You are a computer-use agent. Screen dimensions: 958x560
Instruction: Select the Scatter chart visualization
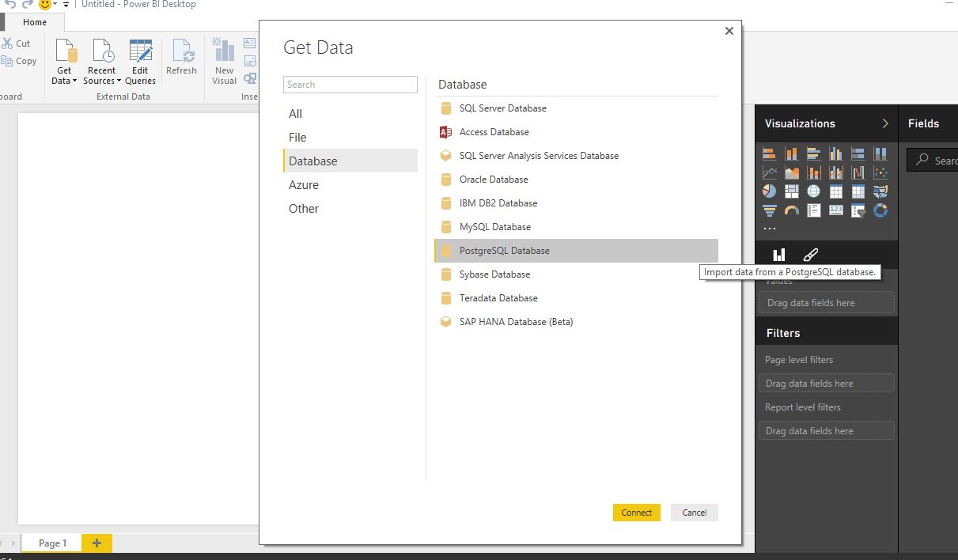(x=880, y=172)
